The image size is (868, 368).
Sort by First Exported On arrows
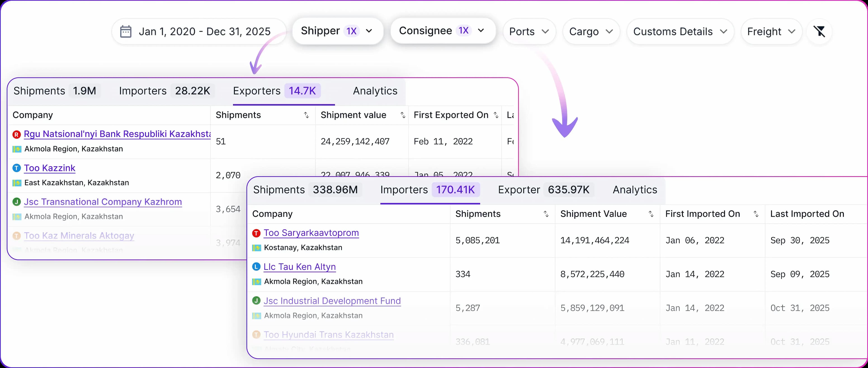pyautogui.click(x=496, y=115)
